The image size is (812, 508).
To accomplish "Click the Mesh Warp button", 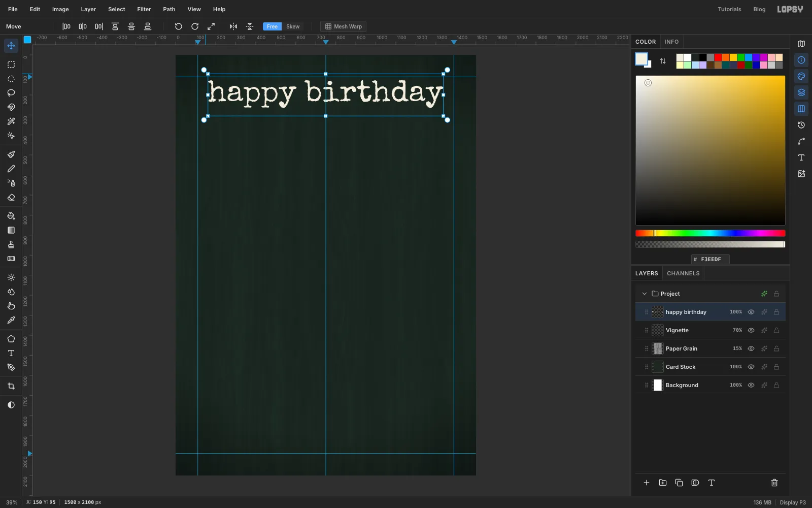I will coord(344,26).
